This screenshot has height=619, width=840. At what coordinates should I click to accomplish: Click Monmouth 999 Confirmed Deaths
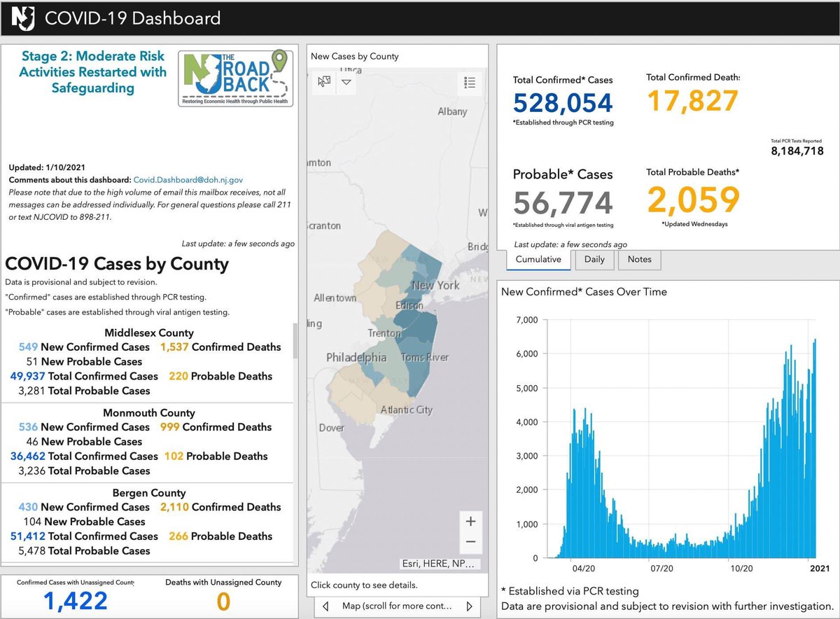(x=216, y=426)
